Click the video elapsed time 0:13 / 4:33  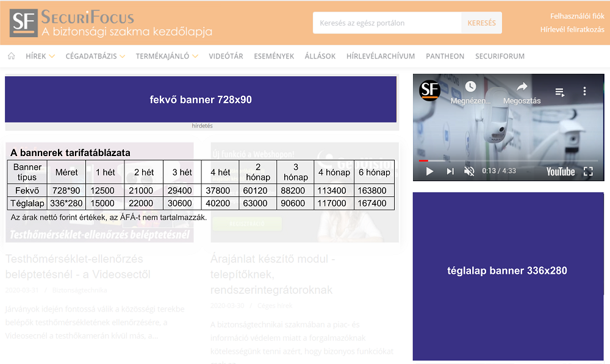(499, 171)
